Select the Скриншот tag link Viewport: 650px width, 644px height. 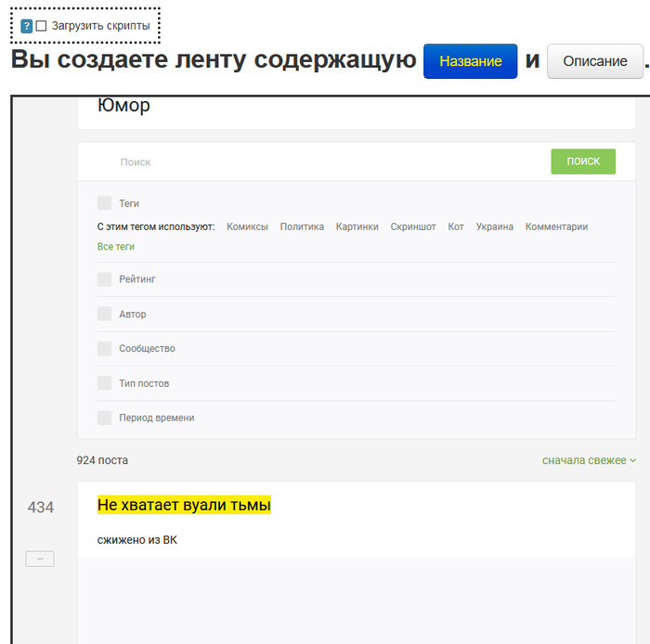pyautogui.click(x=412, y=226)
